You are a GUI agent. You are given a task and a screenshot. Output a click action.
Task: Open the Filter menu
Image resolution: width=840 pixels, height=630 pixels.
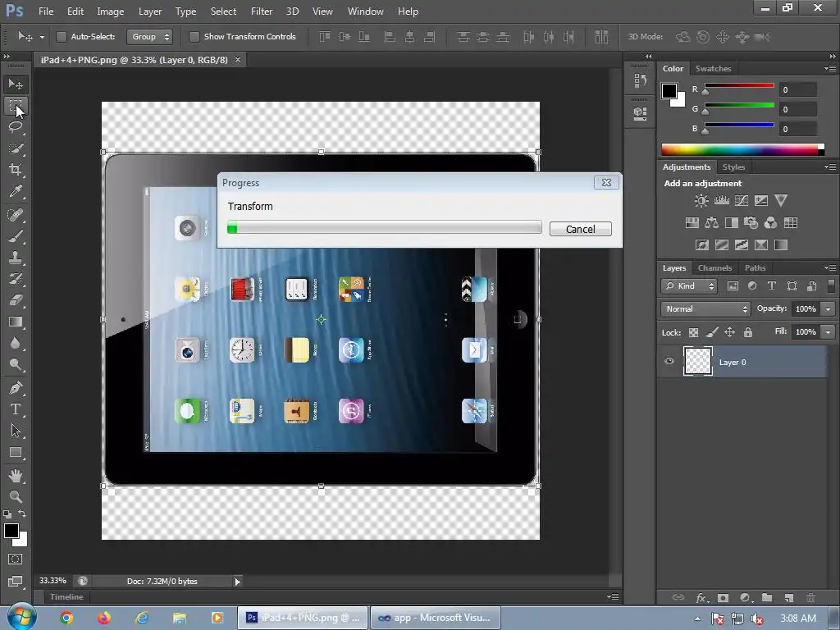click(262, 11)
